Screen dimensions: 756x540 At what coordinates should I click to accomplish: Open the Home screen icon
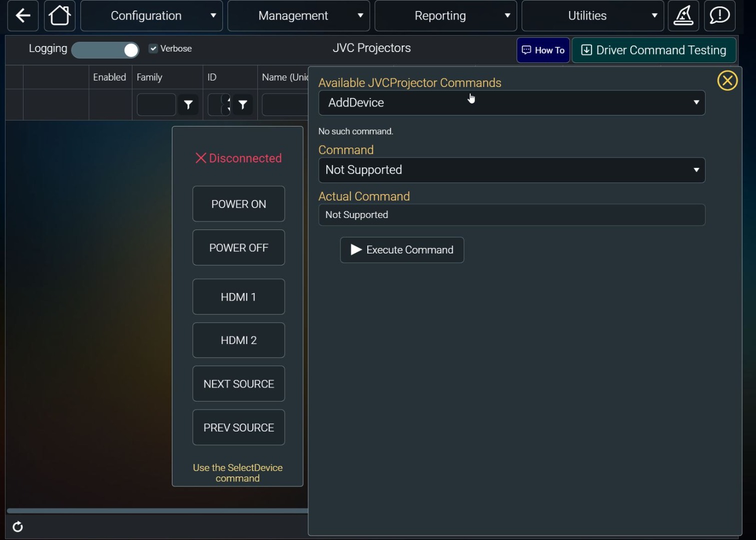tap(59, 16)
